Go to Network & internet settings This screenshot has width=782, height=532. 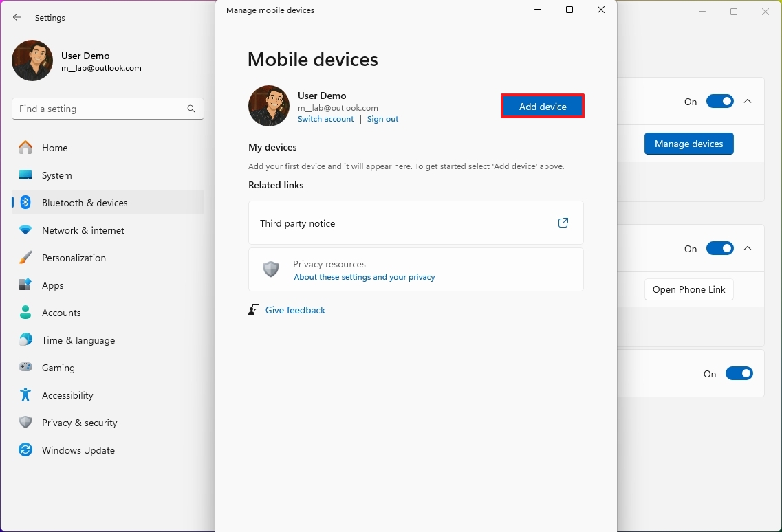[x=83, y=230]
